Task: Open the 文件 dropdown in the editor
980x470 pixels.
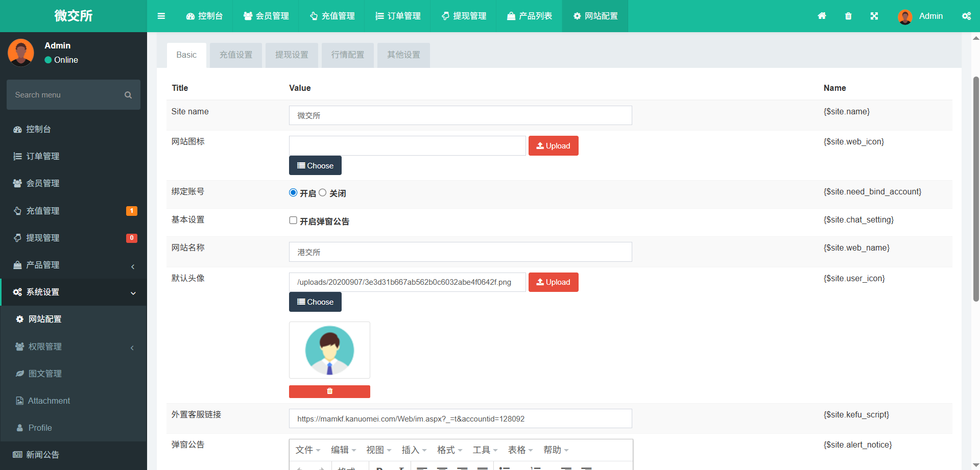Action: pos(308,450)
